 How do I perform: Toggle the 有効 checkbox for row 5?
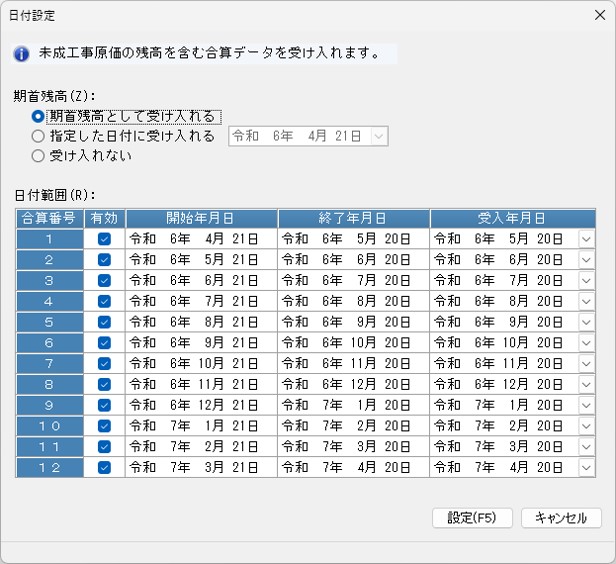tap(104, 322)
